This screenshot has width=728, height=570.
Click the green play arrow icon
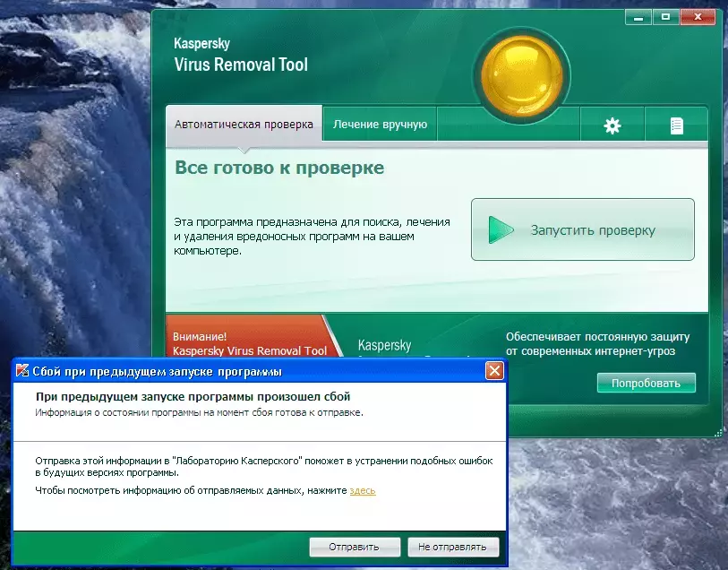(x=501, y=229)
